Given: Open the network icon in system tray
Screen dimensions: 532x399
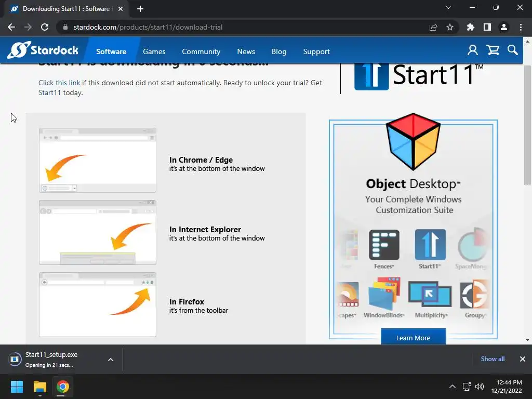Looking at the screenshot, I should click(467, 387).
